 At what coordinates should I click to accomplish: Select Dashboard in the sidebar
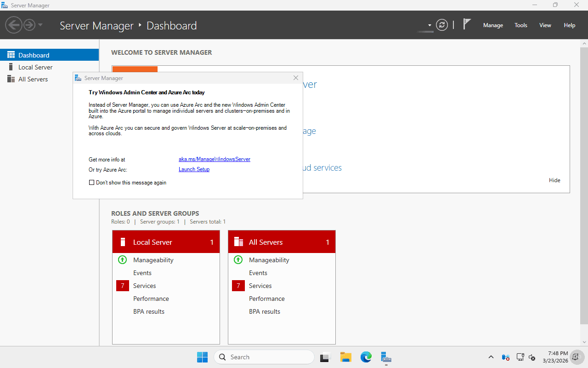tap(34, 54)
